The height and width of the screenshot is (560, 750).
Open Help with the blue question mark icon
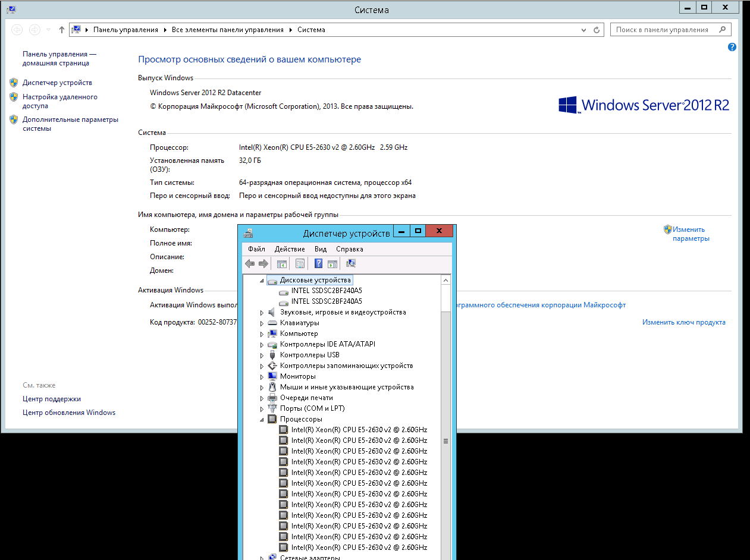[x=732, y=47]
